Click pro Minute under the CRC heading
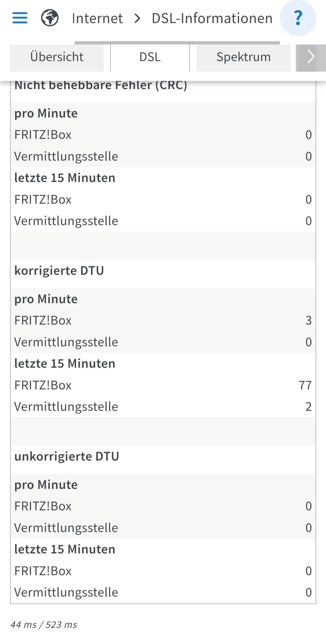326x644 pixels. click(46, 113)
